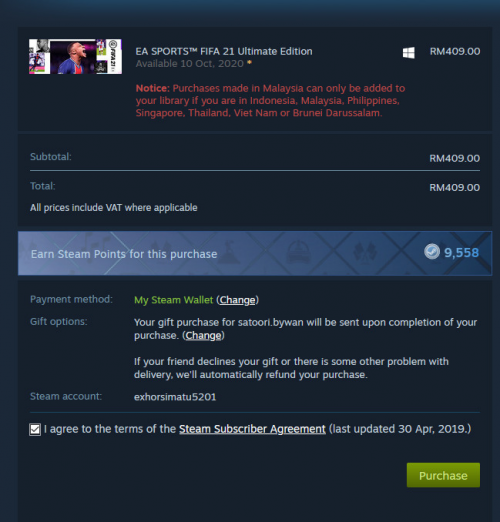Click the Available 10 Oct, 2020 text
This screenshot has height=522, width=500.
coord(190,63)
